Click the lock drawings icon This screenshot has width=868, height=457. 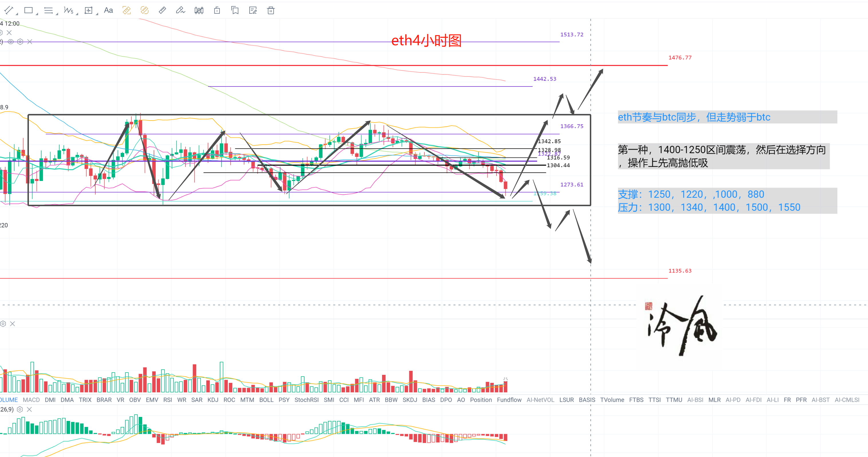click(x=217, y=10)
